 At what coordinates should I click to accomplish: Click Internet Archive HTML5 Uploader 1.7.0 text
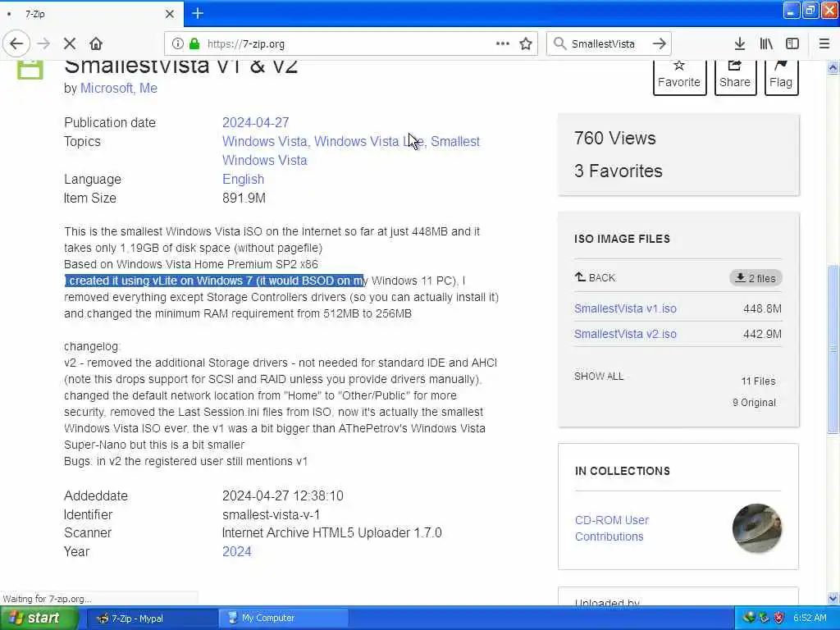click(331, 533)
